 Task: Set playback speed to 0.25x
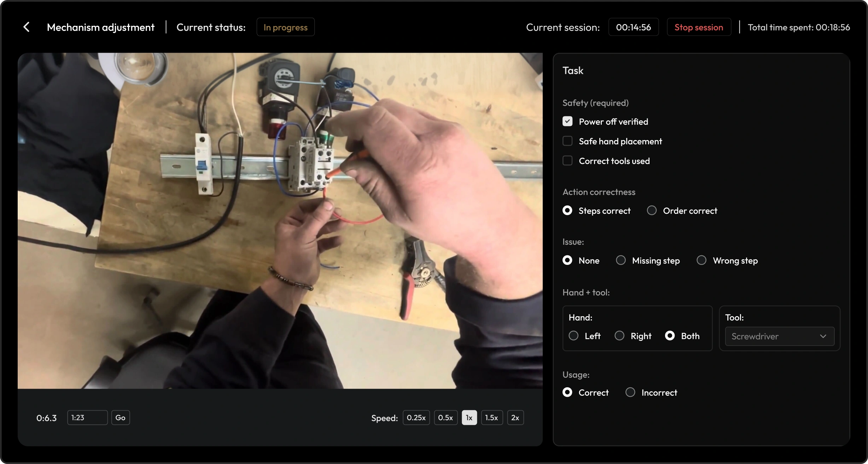pos(416,417)
